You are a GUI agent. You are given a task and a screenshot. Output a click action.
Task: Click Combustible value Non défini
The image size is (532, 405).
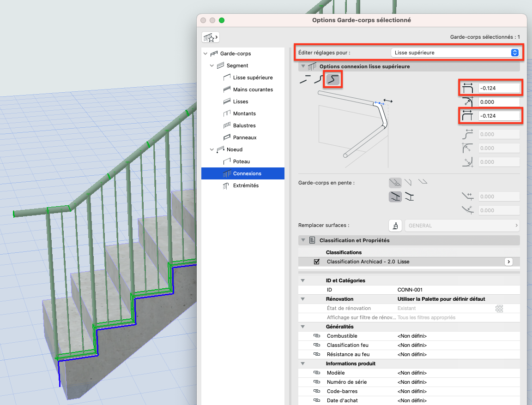click(412, 336)
